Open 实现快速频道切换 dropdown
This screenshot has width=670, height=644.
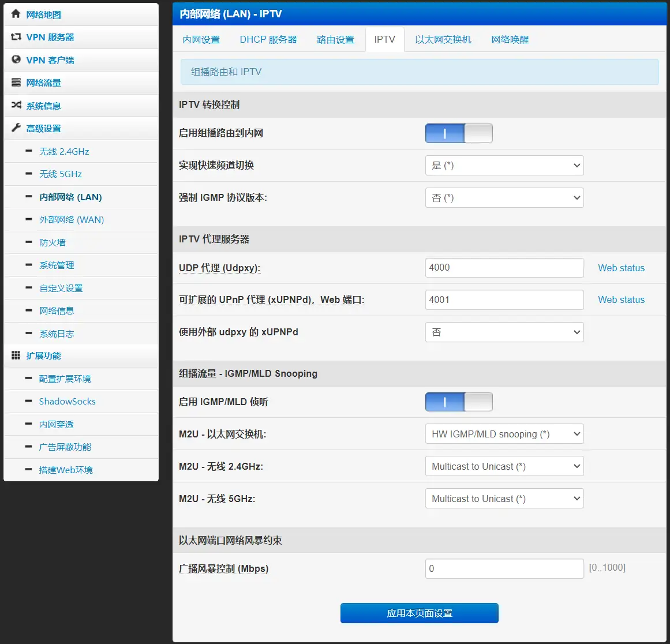[504, 166]
